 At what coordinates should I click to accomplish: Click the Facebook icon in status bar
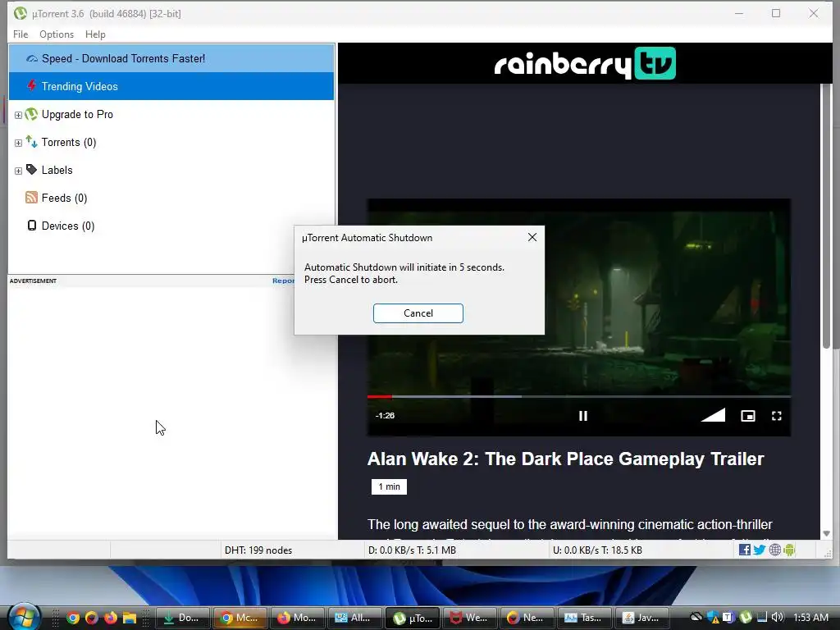pos(744,550)
